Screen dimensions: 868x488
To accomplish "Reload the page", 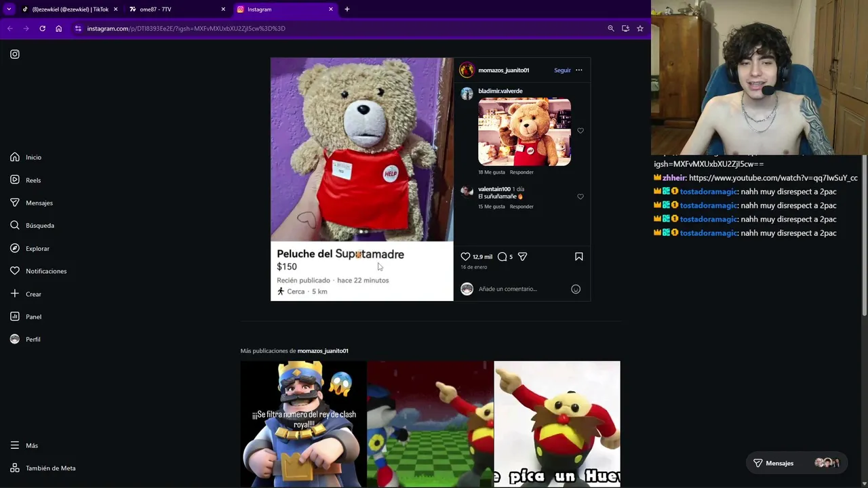I will click(42, 28).
